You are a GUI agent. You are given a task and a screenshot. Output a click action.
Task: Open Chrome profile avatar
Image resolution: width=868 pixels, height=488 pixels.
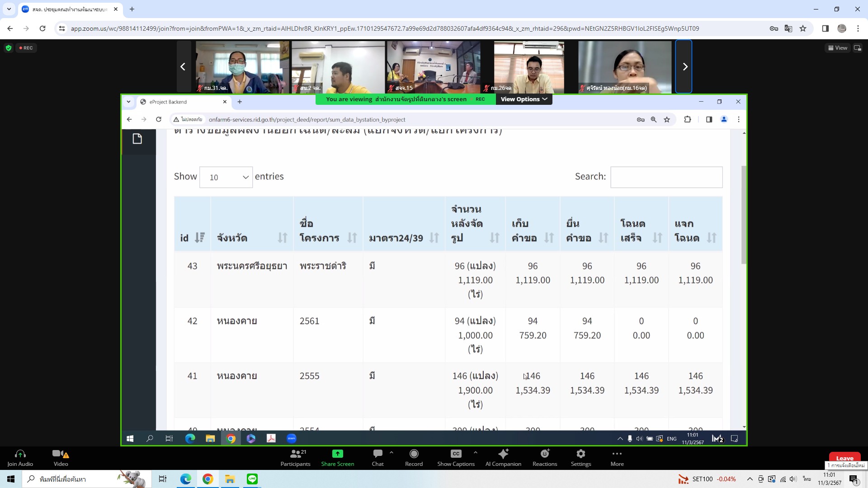tap(842, 28)
